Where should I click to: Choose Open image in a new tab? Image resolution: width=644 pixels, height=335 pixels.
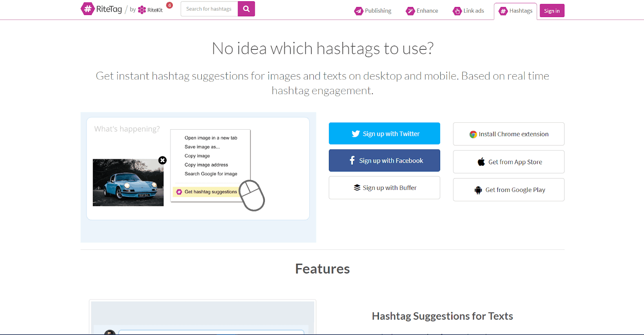(x=211, y=138)
